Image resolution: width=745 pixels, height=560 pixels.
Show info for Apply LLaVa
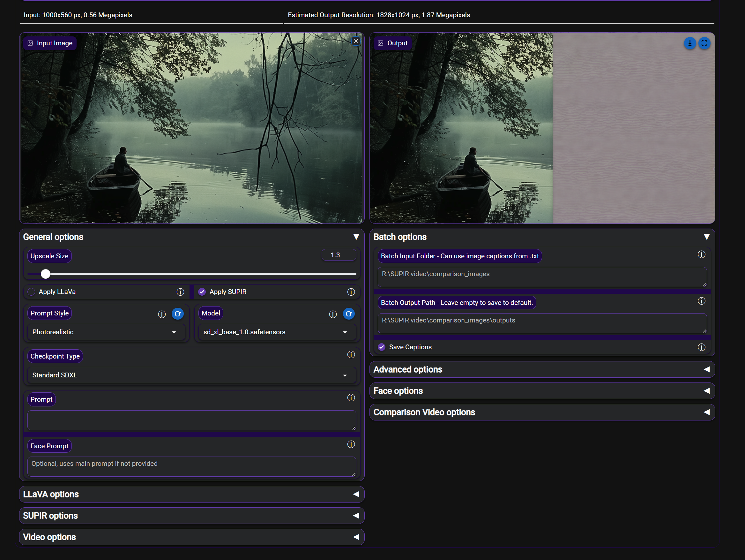(180, 292)
